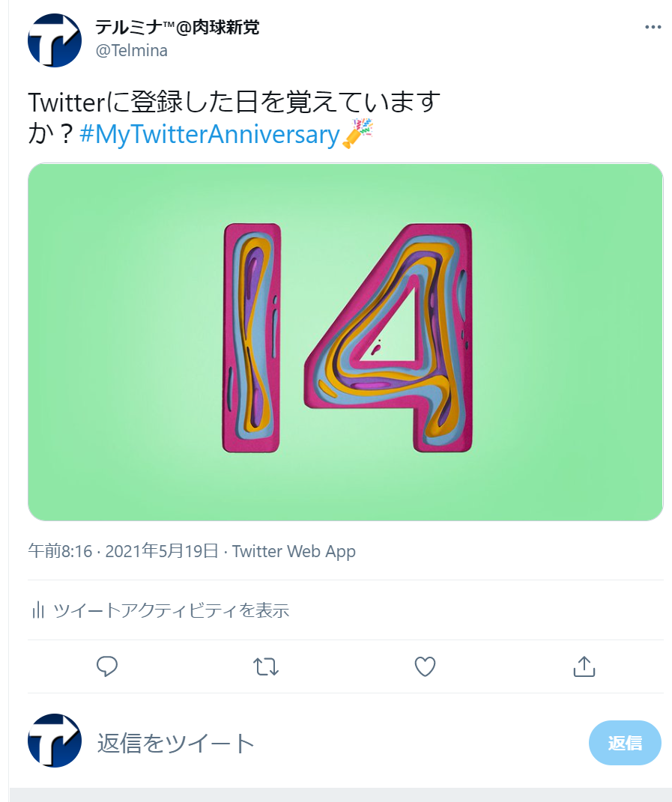Open the share icon for this tweet
This screenshot has width=672, height=802.
pos(584,666)
